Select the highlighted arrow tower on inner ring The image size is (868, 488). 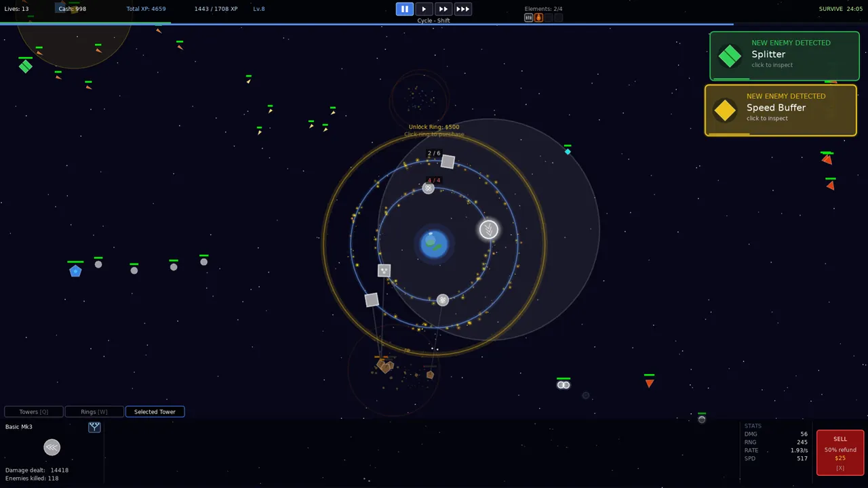click(489, 230)
